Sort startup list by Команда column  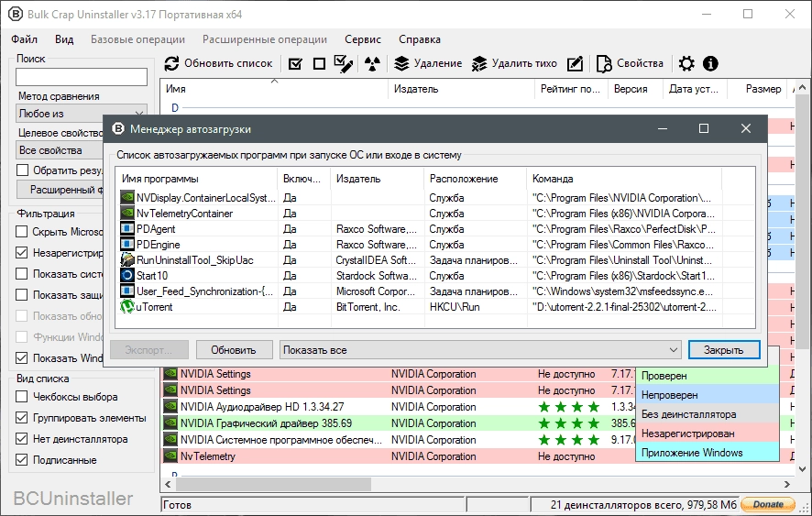coord(623,179)
